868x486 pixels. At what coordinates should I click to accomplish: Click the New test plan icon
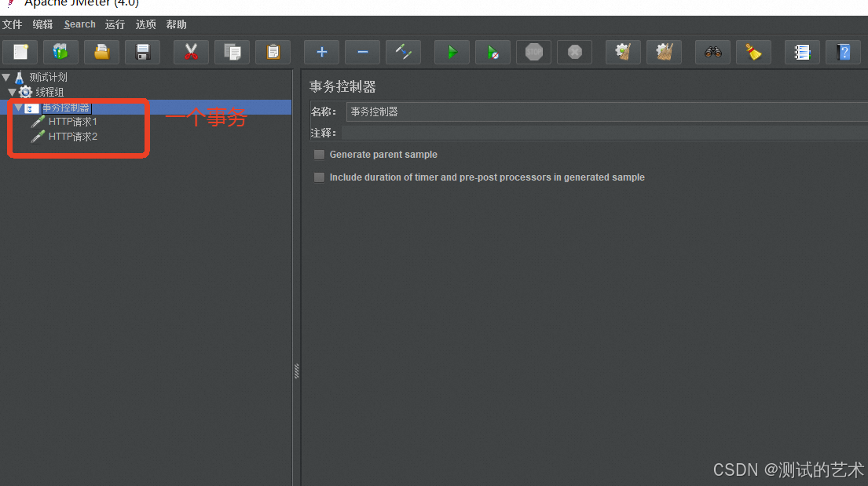(x=20, y=52)
